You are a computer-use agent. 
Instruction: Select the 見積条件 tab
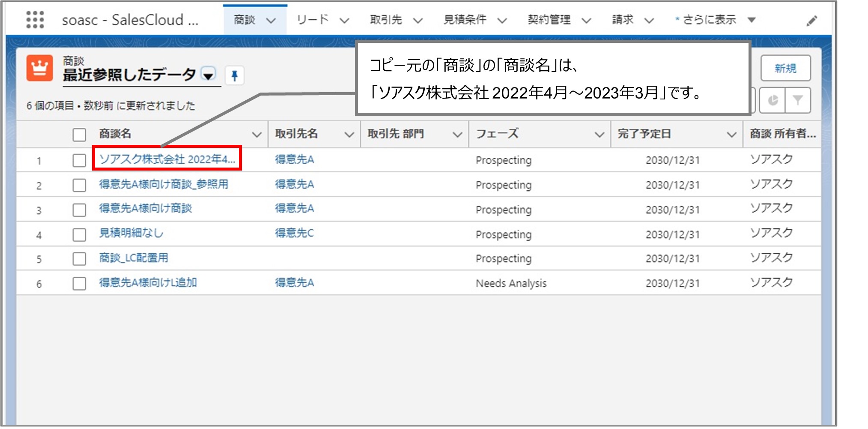(x=465, y=20)
